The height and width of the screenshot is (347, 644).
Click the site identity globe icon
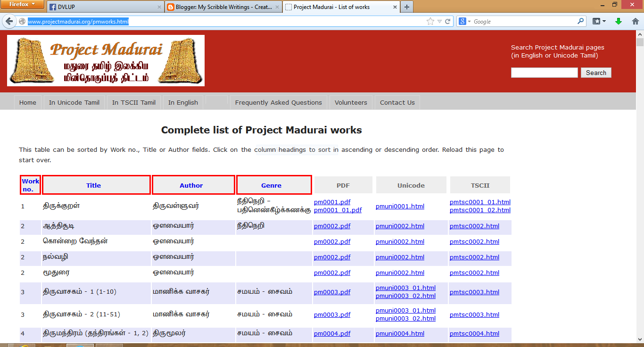tap(22, 22)
